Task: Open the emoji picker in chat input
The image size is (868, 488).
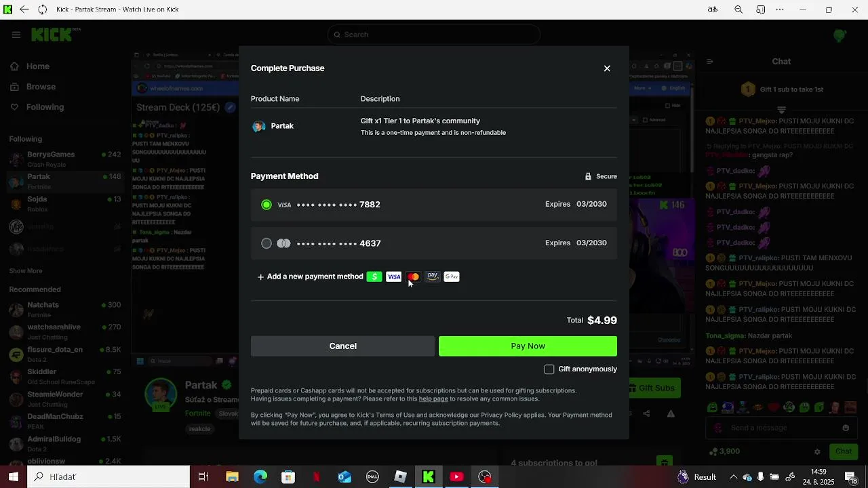Action: 846,428
